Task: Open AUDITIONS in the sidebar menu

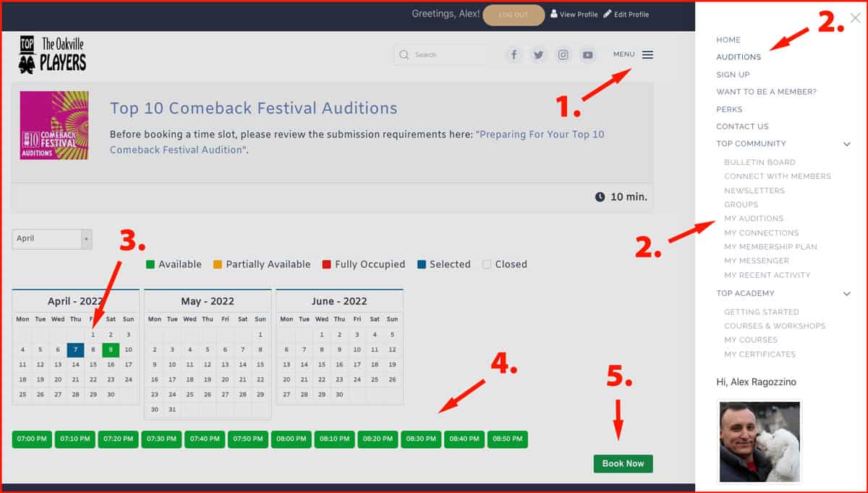Action: [739, 57]
